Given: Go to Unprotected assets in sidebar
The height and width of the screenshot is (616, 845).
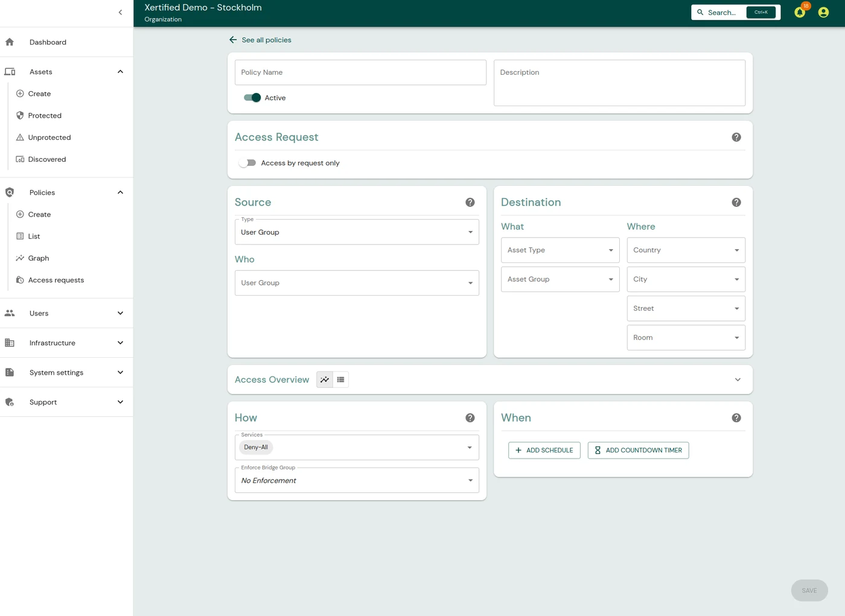Looking at the screenshot, I should point(49,138).
